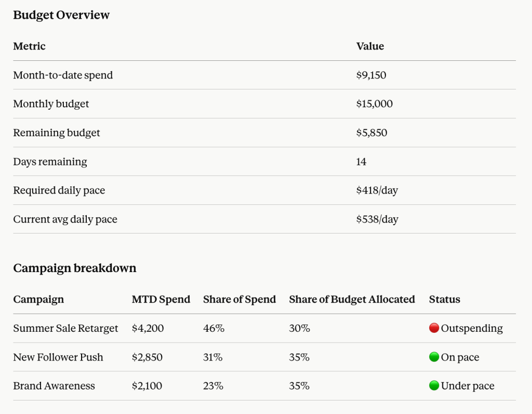Viewport: 532px width, 414px height.
Task: Select the 46% share of spend
Action: click(214, 328)
